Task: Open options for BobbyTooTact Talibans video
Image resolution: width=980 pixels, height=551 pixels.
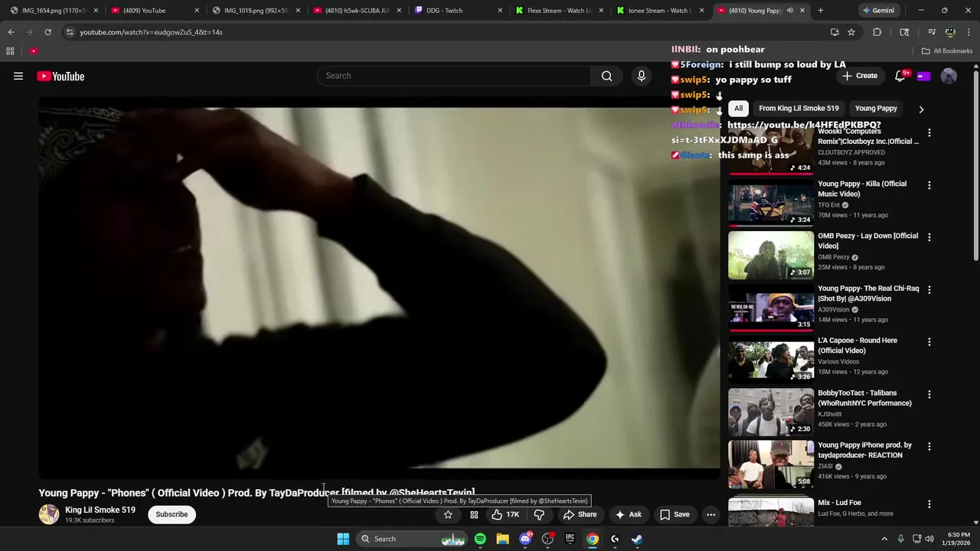Action: tap(929, 394)
